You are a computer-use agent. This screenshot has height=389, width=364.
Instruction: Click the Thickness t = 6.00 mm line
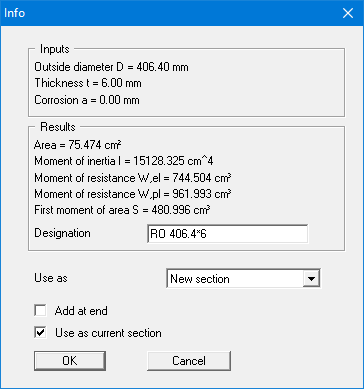pyautogui.click(x=88, y=83)
